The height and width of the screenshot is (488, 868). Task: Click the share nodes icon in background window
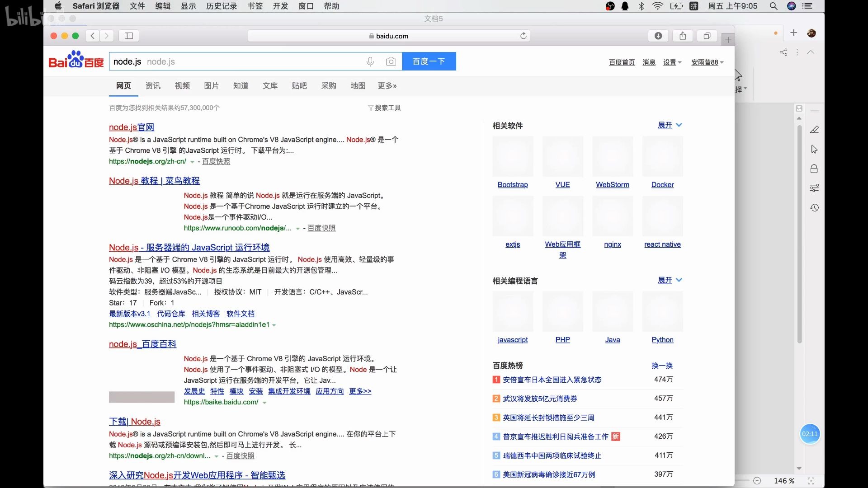point(783,52)
